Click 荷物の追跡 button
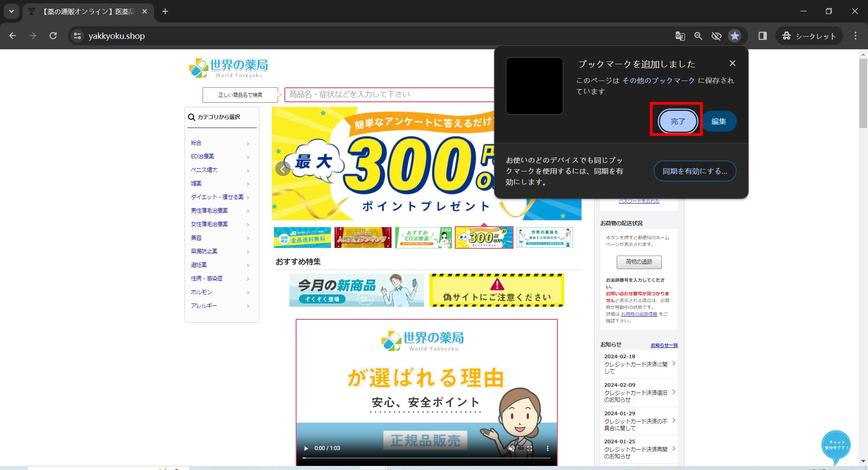The height and width of the screenshot is (470, 868). [639, 262]
